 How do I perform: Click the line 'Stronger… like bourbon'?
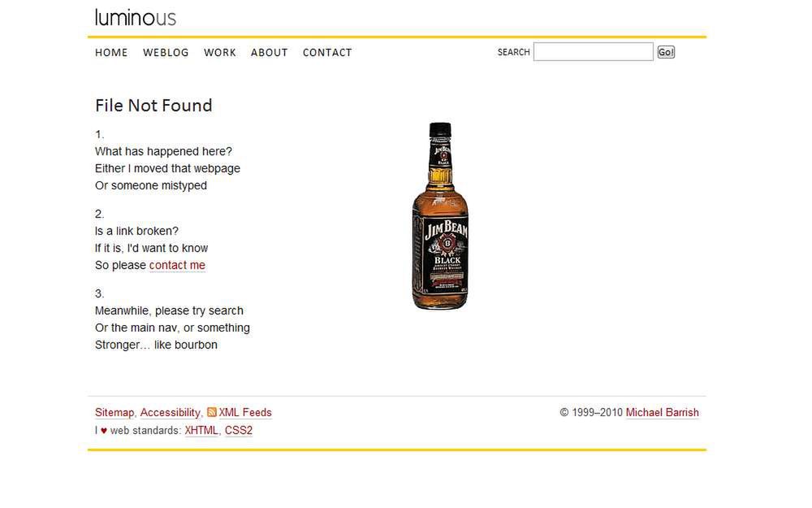pyautogui.click(x=157, y=345)
